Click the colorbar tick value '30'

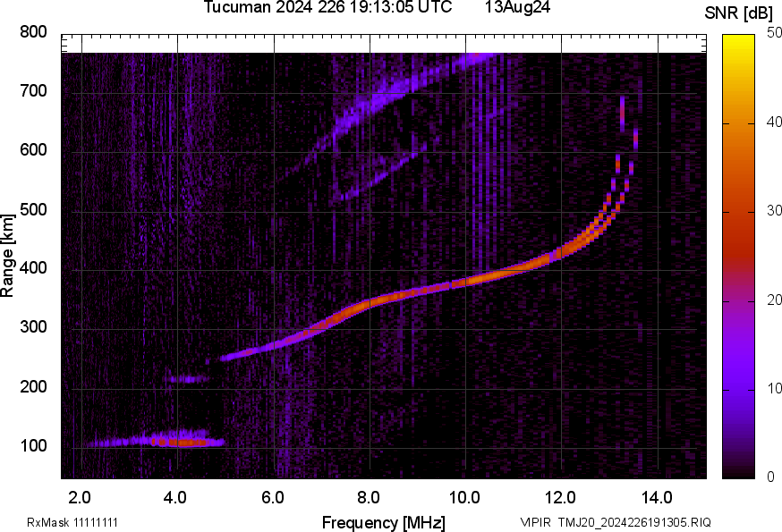click(x=774, y=211)
